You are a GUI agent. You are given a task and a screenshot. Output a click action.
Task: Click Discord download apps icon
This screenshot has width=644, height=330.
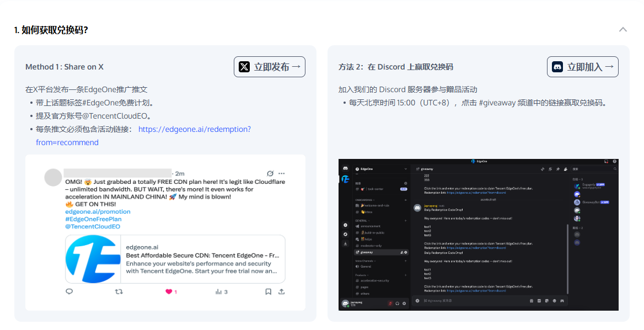(x=345, y=244)
